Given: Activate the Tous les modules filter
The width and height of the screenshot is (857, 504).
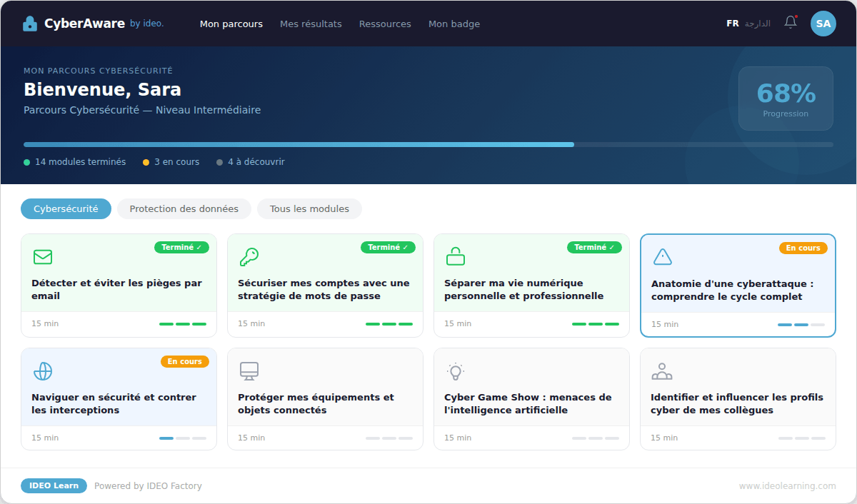Looking at the screenshot, I should point(309,208).
